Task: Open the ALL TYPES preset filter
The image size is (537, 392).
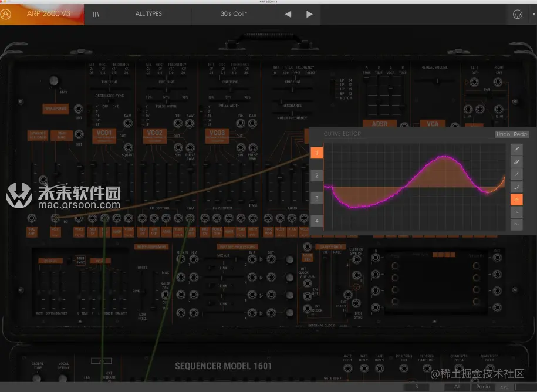Action: tap(148, 13)
